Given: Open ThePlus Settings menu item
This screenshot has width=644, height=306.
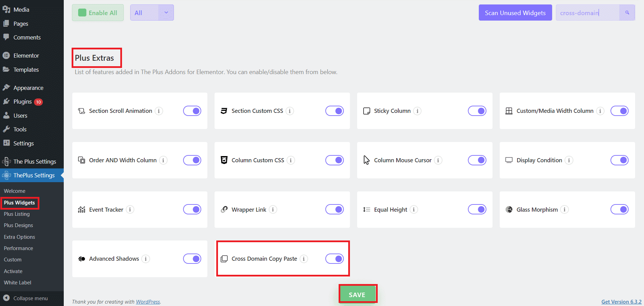Looking at the screenshot, I should click(34, 175).
